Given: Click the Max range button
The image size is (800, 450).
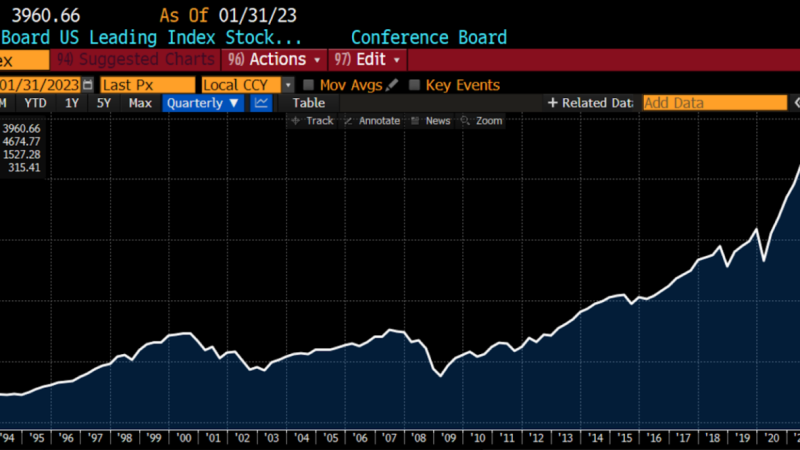Looking at the screenshot, I should click(x=140, y=103).
